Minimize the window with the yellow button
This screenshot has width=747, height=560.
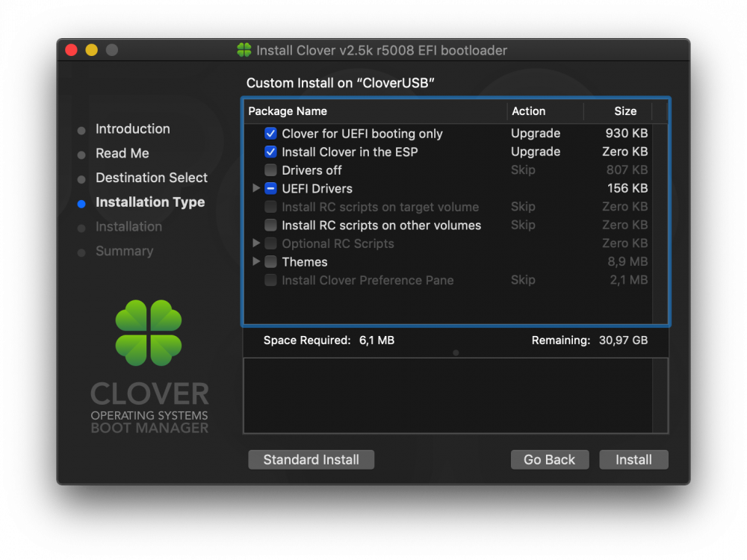pos(91,50)
